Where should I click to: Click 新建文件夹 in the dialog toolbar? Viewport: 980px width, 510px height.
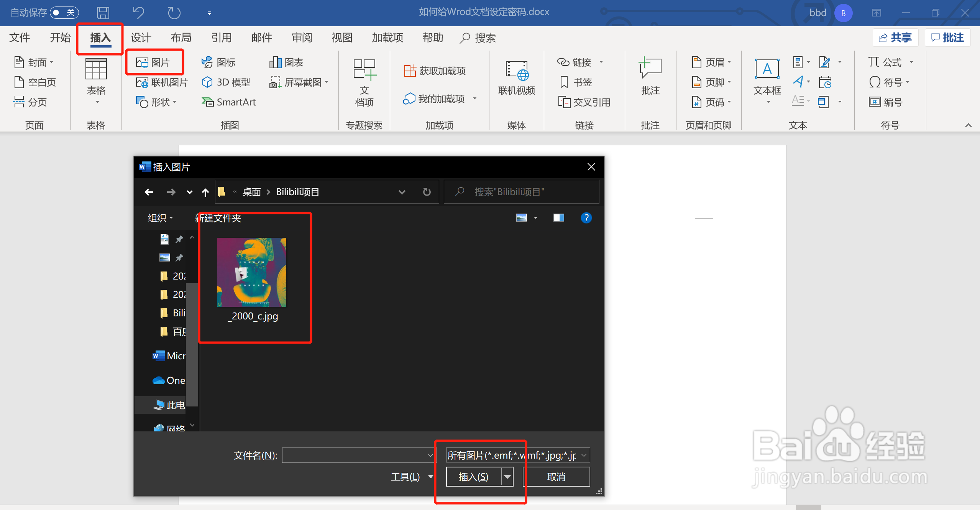218,218
